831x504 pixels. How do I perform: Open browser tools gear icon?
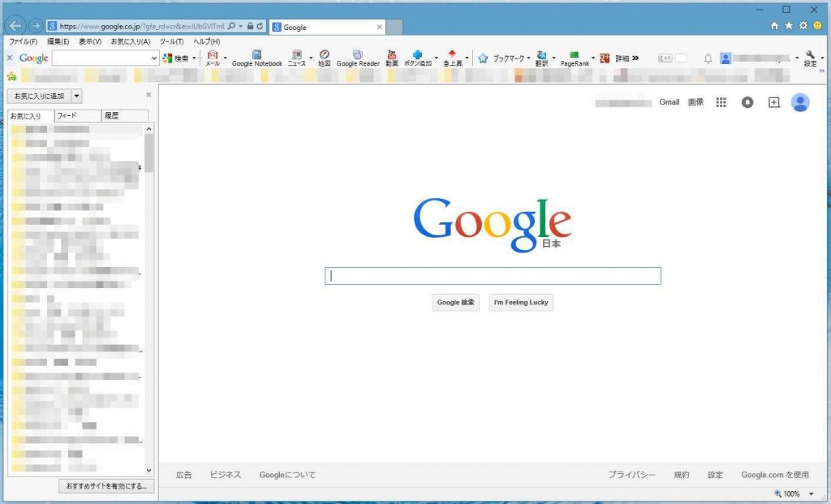pyautogui.click(x=803, y=25)
